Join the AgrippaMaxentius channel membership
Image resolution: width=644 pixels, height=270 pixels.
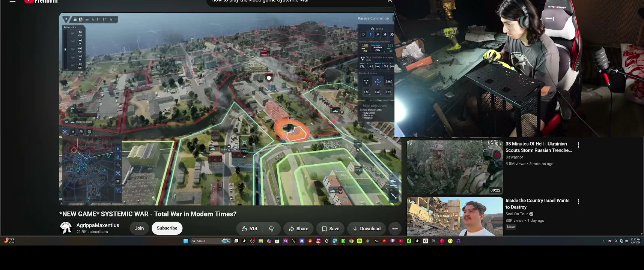pyautogui.click(x=139, y=228)
